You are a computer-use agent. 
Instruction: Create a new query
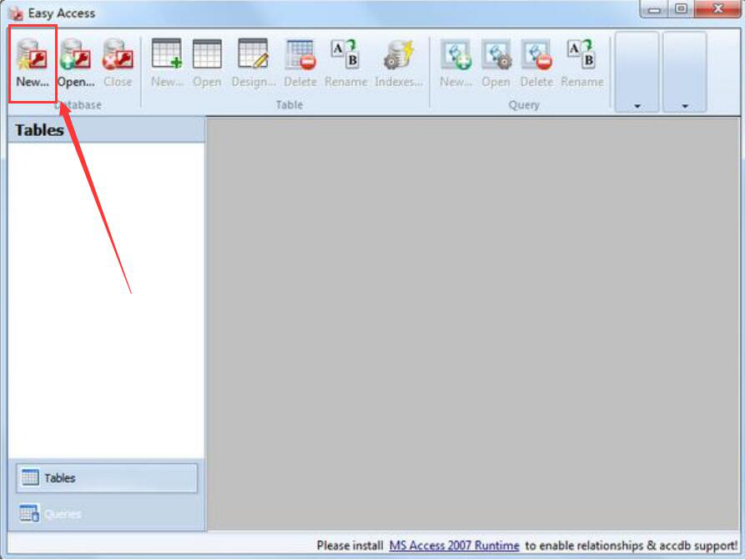456,63
